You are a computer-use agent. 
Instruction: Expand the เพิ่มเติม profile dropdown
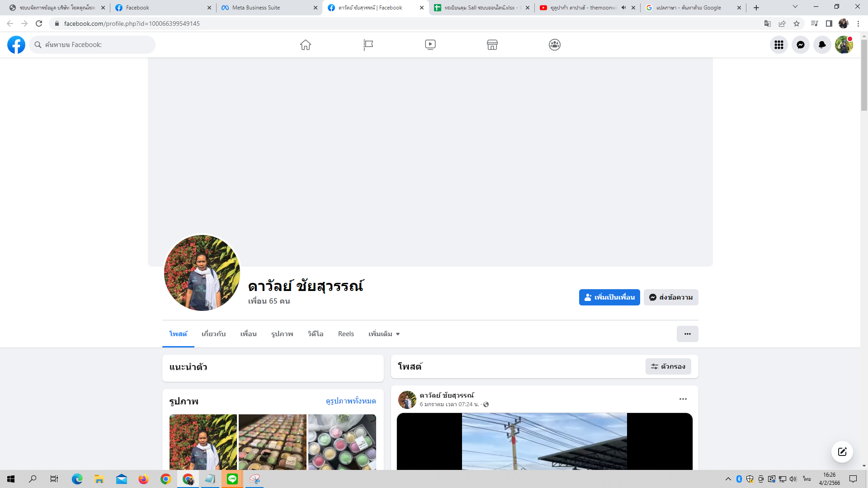[384, 334]
